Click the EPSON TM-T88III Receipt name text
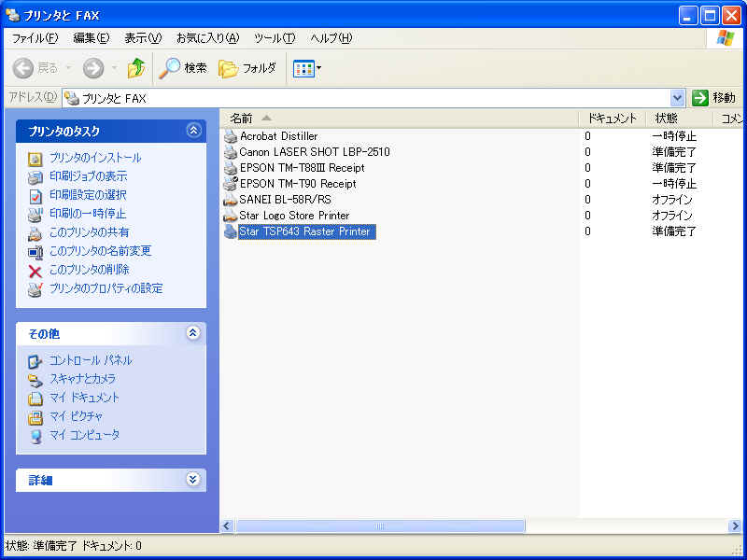The image size is (747, 560). coord(302,168)
